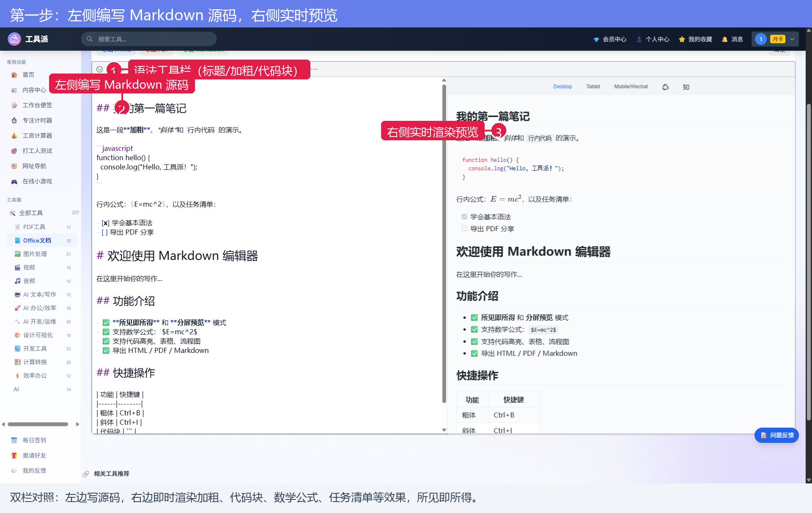Switch preview to Desktop tab
This screenshot has width=812, height=513.
coord(562,87)
